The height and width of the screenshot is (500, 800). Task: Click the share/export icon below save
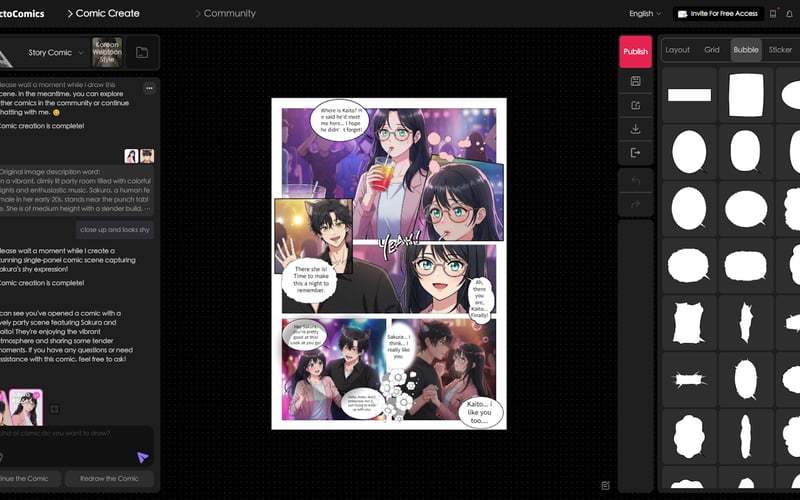[635, 105]
